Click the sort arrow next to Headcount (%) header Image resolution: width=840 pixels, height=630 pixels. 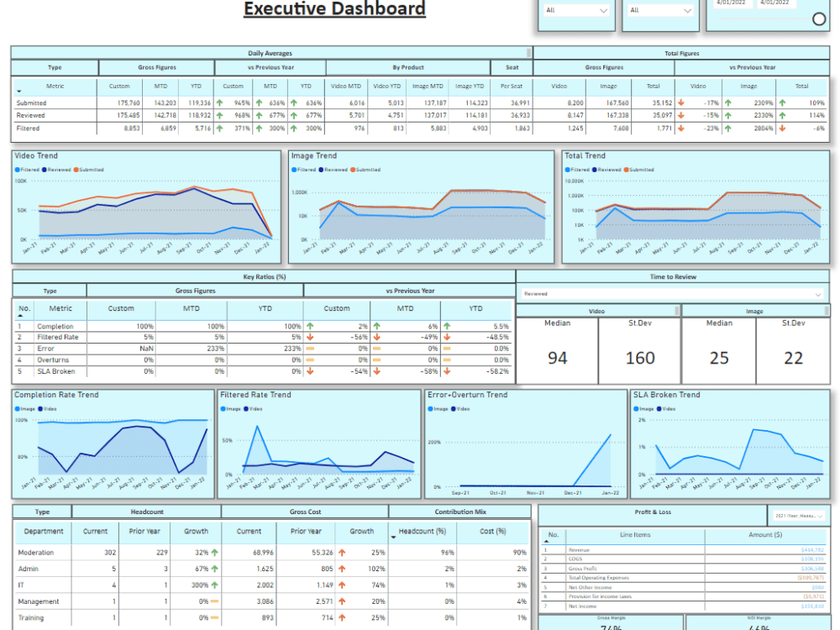(393, 537)
